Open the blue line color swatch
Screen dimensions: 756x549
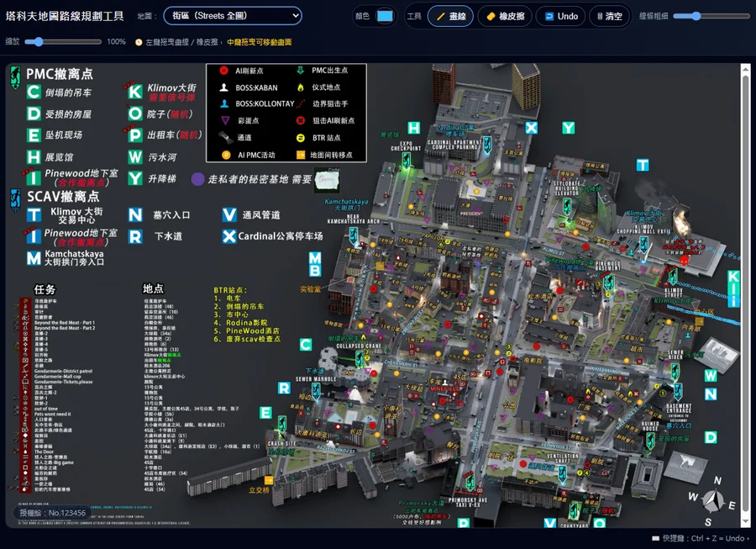(385, 16)
